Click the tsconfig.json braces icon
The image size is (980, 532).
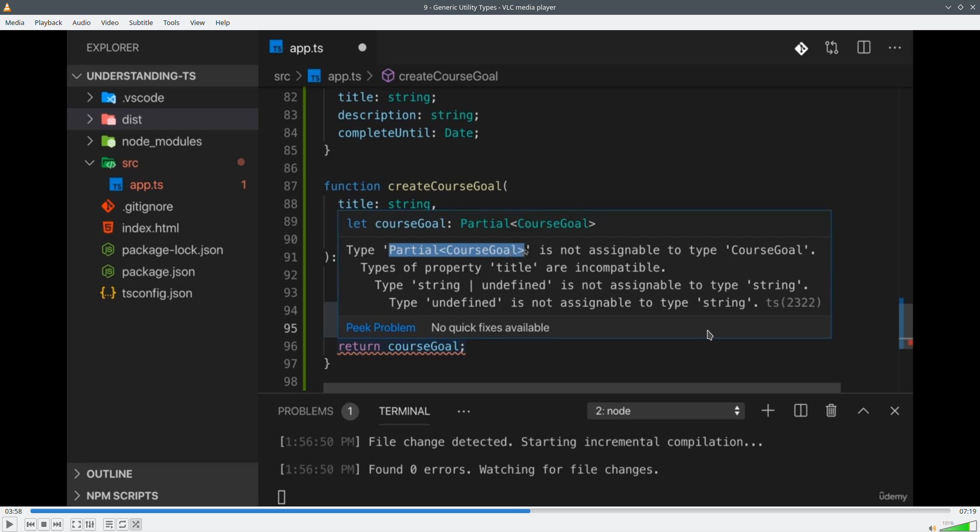pyautogui.click(x=108, y=293)
